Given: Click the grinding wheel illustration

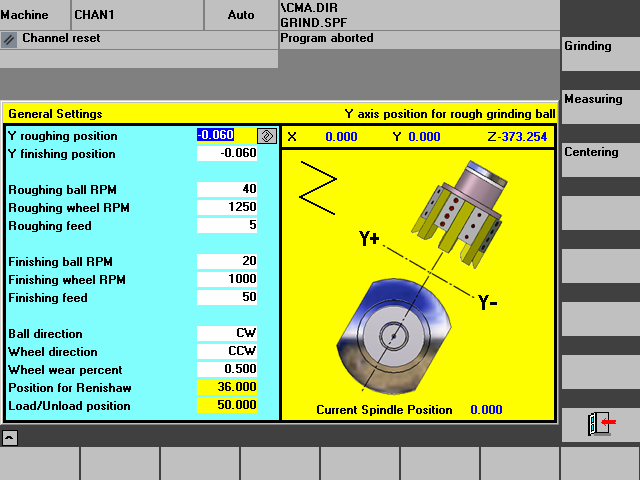Looking at the screenshot, I should point(460,213).
